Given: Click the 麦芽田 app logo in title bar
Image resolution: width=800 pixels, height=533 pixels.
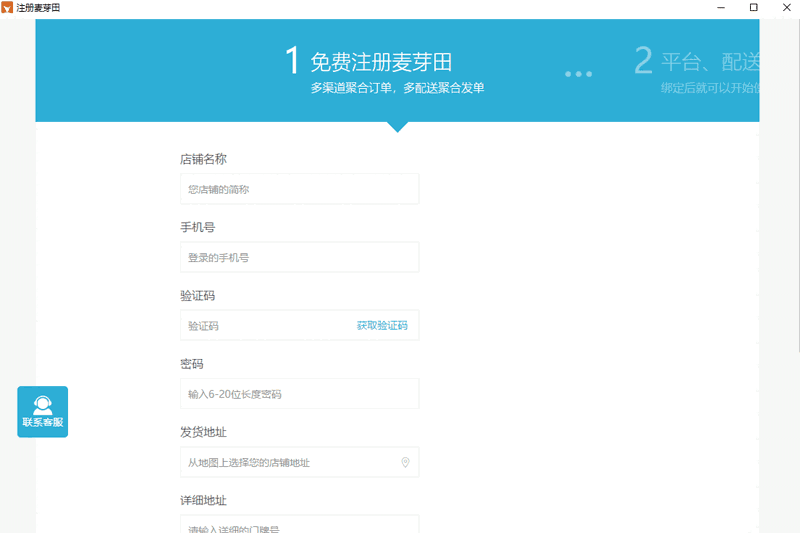Looking at the screenshot, I should coord(7,8).
